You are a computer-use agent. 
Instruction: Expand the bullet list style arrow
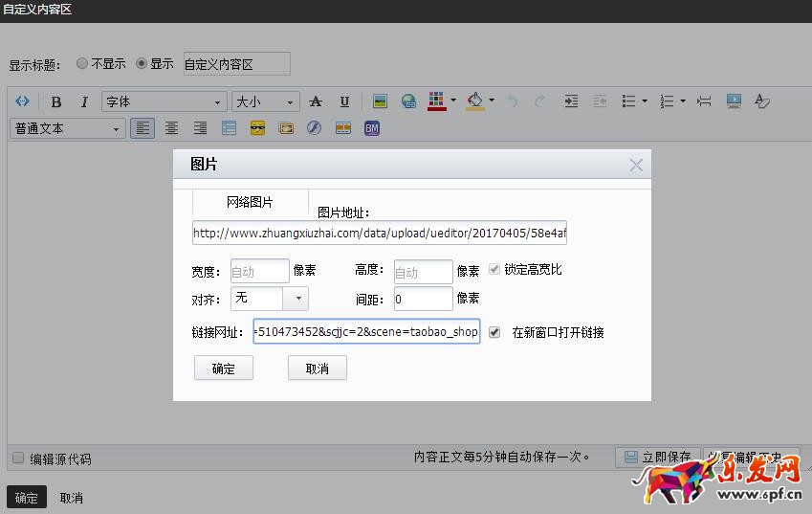pos(645,101)
